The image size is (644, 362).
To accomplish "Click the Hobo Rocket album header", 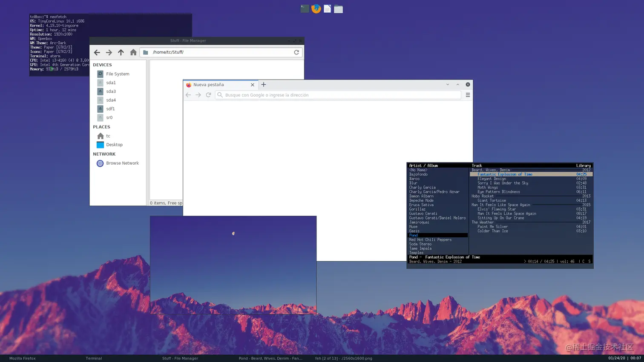I will 483,196.
